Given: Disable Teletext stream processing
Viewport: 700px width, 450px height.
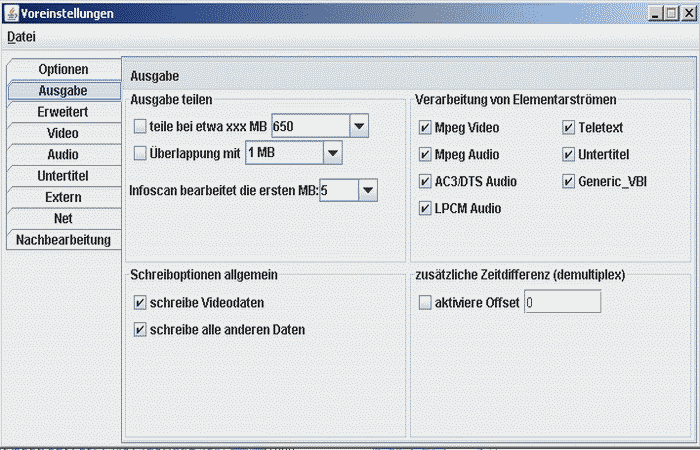Looking at the screenshot, I should 569,128.
